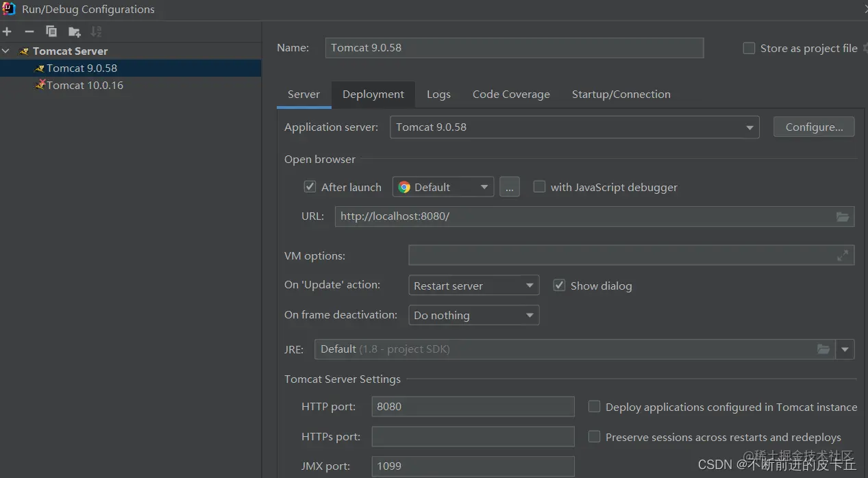Click the Tomcat Server Settings heading
The image size is (868, 478).
pos(343,379)
